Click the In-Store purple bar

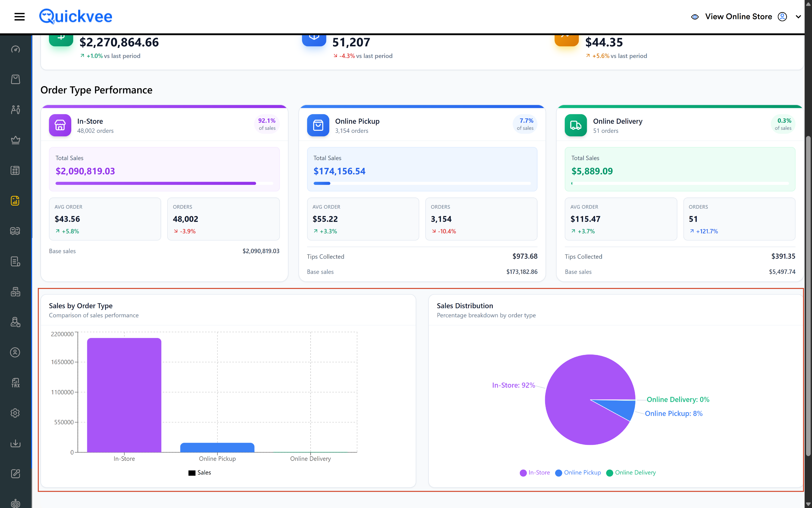pos(124,395)
